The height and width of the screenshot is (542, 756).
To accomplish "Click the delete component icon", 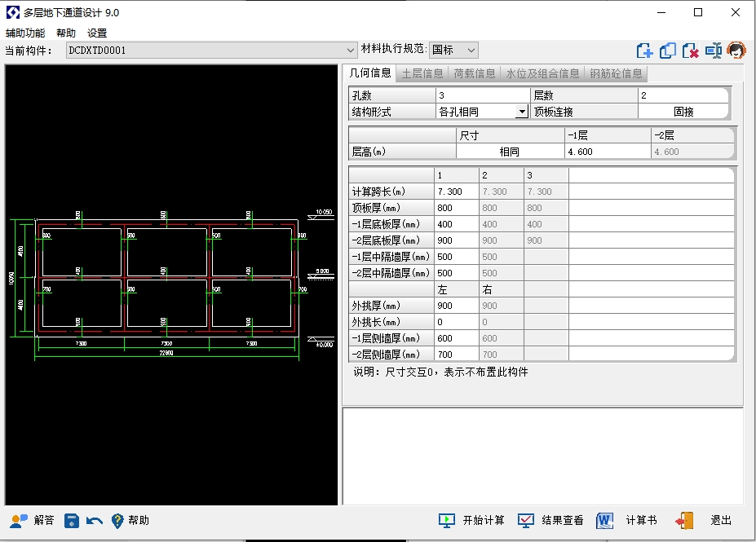I will [x=691, y=51].
